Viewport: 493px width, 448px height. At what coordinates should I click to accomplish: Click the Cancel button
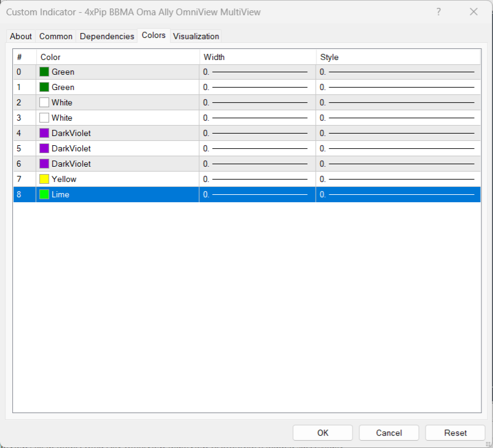[389, 433]
